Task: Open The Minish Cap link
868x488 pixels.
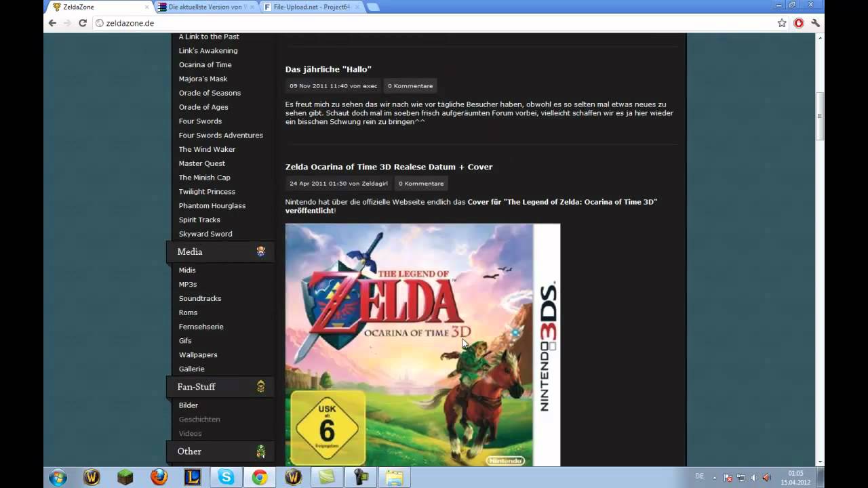Action: (205, 178)
